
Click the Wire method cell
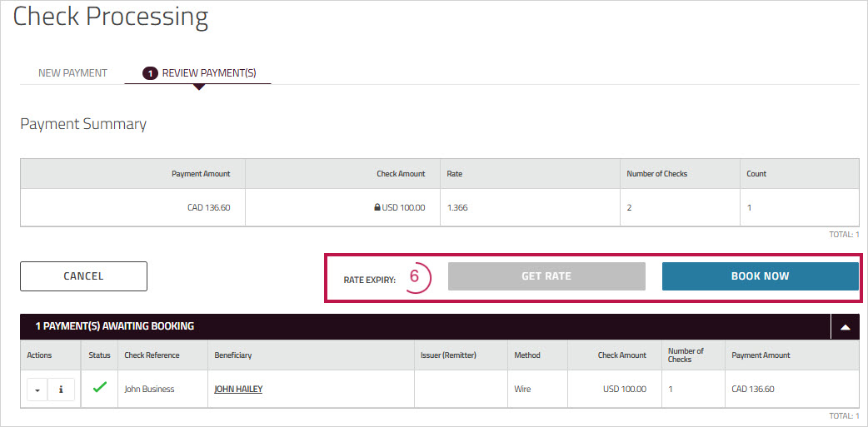(x=522, y=389)
